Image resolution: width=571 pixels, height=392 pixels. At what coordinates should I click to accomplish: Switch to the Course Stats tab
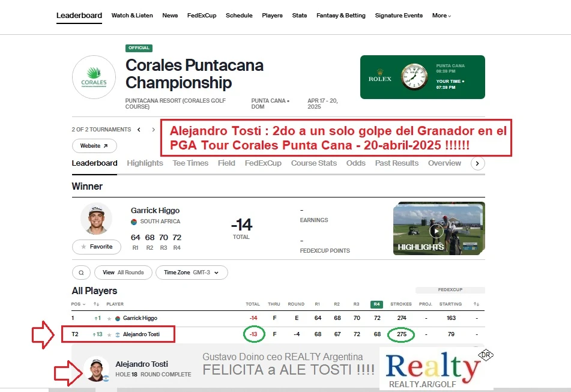click(314, 163)
